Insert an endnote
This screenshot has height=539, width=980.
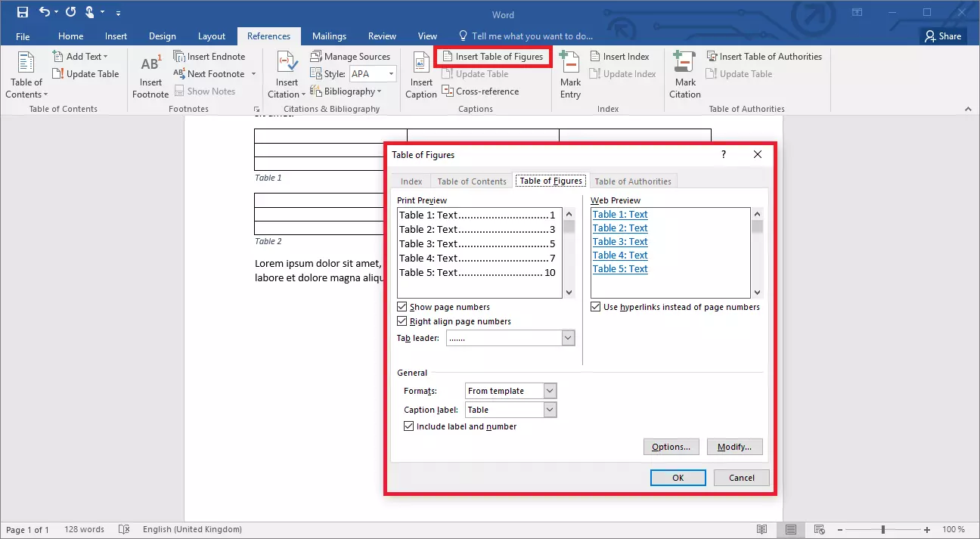coord(209,57)
